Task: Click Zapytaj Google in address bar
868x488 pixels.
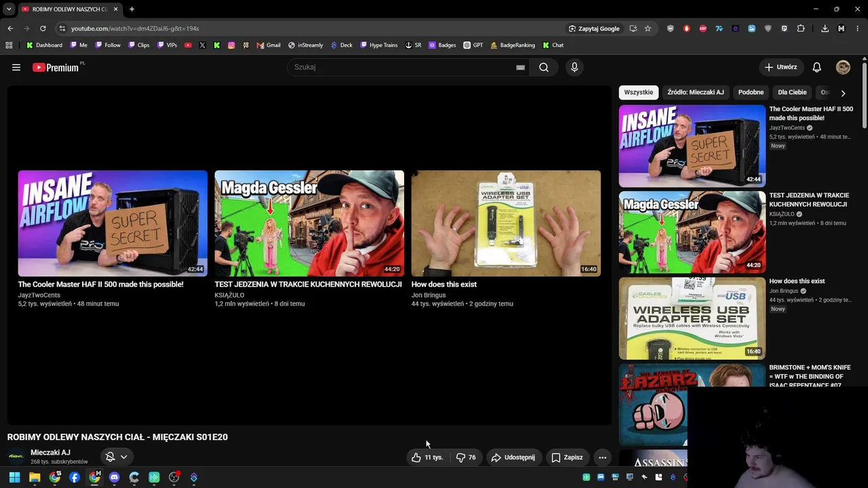Action: pos(594,28)
